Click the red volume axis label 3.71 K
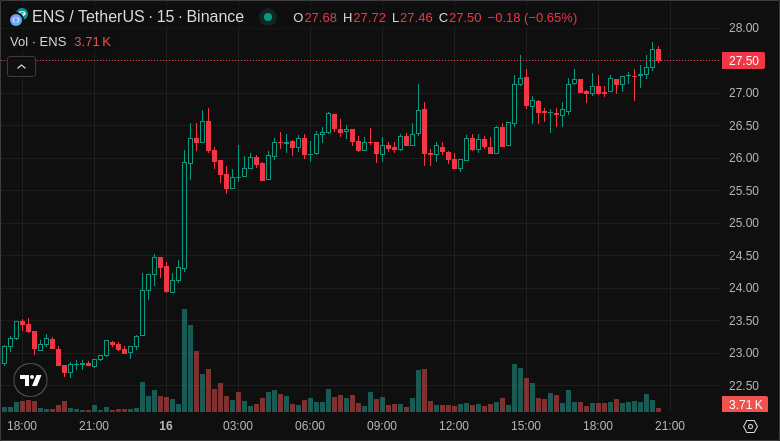Viewport: 780px width, 441px height. (x=745, y=404)
